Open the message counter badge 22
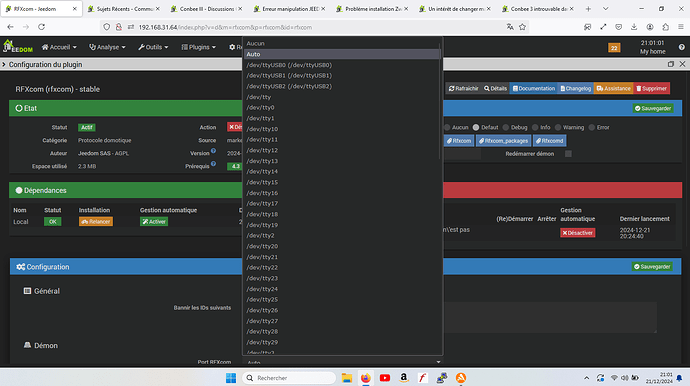This screenshot has width=690, height=386. (614, 48)
